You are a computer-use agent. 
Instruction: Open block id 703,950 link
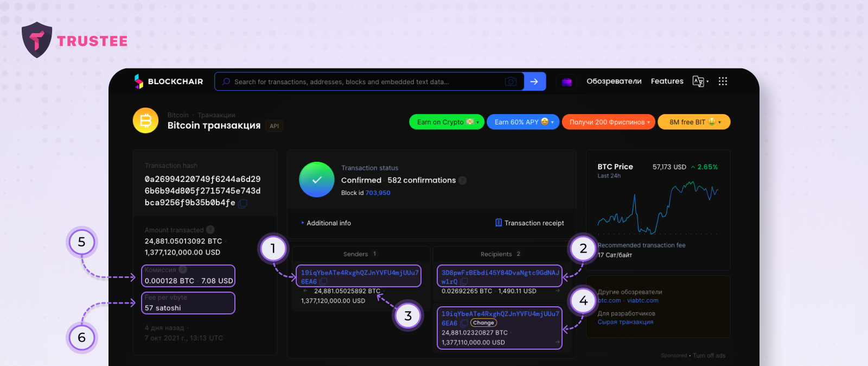pyautogui.click(x=378, y=193)
